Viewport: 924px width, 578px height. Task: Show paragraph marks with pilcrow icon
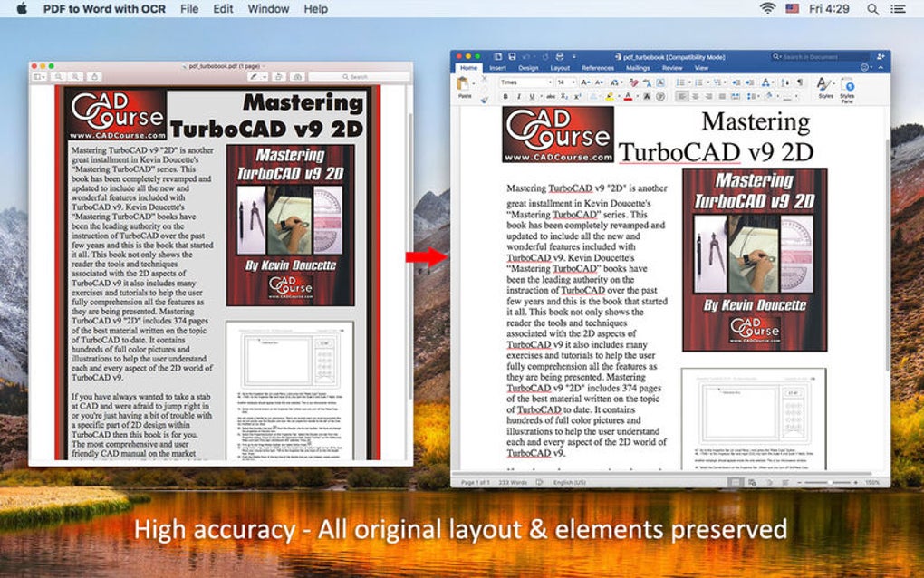799,82
